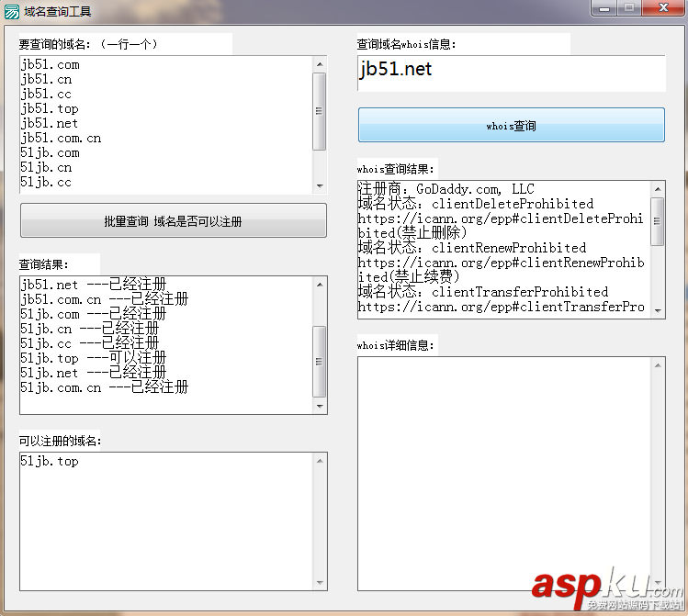Click the 查询结果 scrollbar thumb
Image resolution: width=688 pixels, height=616 pixels.
pyautogui.click(x=320, y=362)
